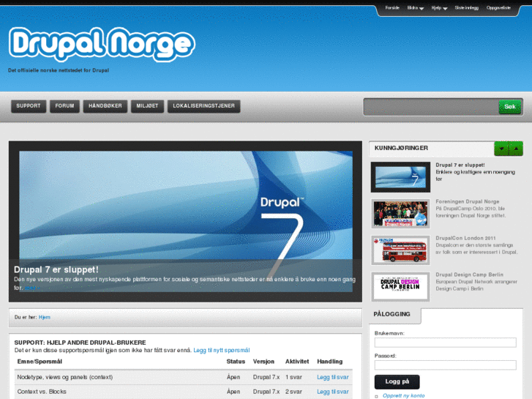532x399 pixels.
Task: Open the Foreningen Drupal Norge announcement title
Action: 467,201
